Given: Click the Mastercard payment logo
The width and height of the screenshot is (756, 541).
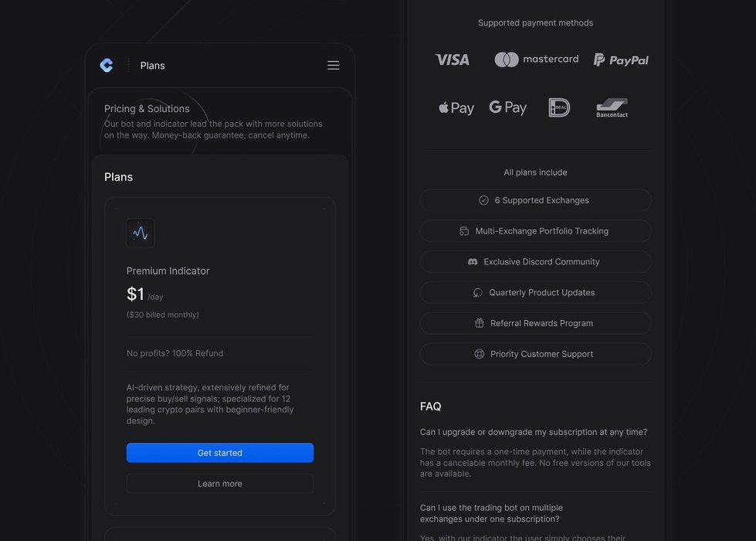Looking at the screenshot, I should point(536,60).
